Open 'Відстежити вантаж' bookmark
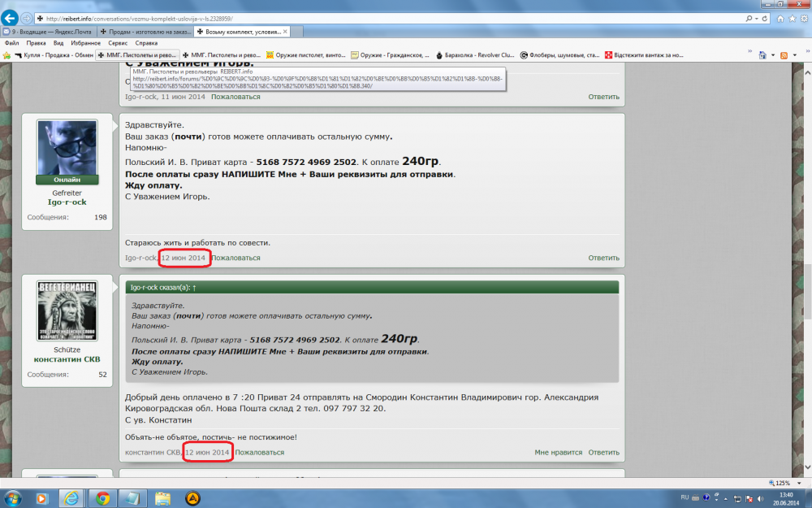Image resolution: width=812 pixels, height=508 pixels. click(644, 55)
